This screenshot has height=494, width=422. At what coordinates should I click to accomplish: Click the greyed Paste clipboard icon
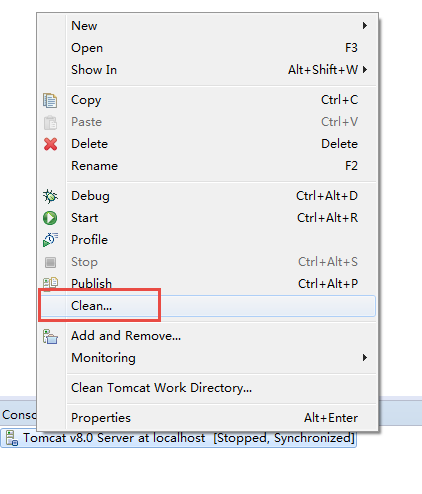[50, 122]
